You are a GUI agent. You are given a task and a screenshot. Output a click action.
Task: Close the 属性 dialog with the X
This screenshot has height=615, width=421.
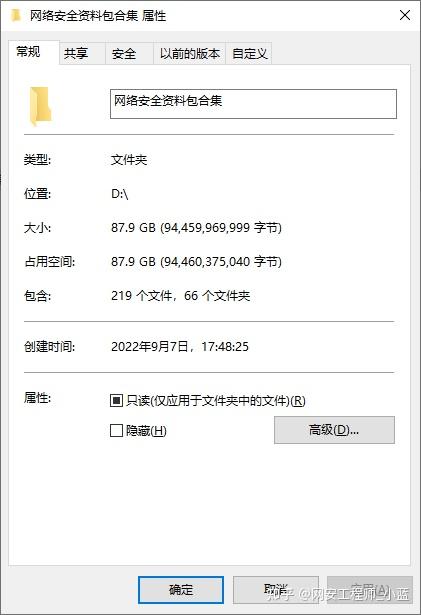click(405, 15)
